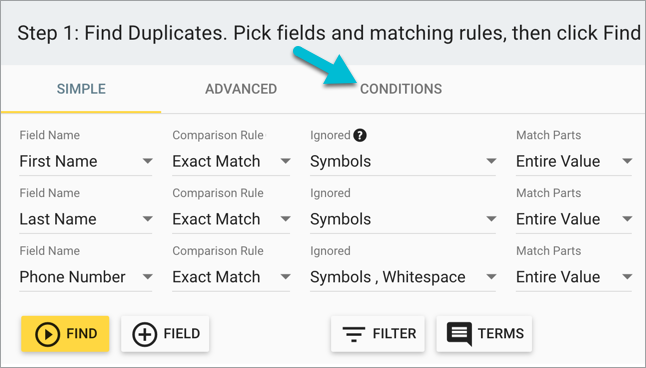Open Last Name's Symbols ignored dropdown
Screen dimensions: 646x368
pos(403,219)
